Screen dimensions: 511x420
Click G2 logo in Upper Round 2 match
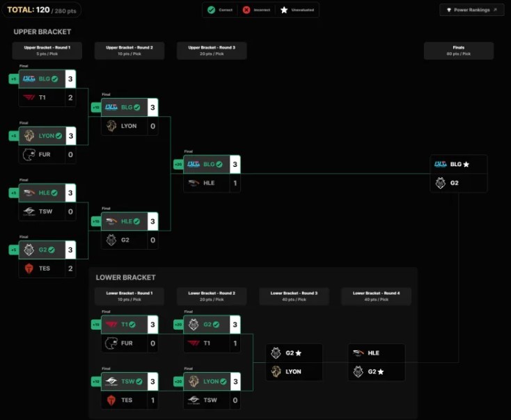coord(111,240)
